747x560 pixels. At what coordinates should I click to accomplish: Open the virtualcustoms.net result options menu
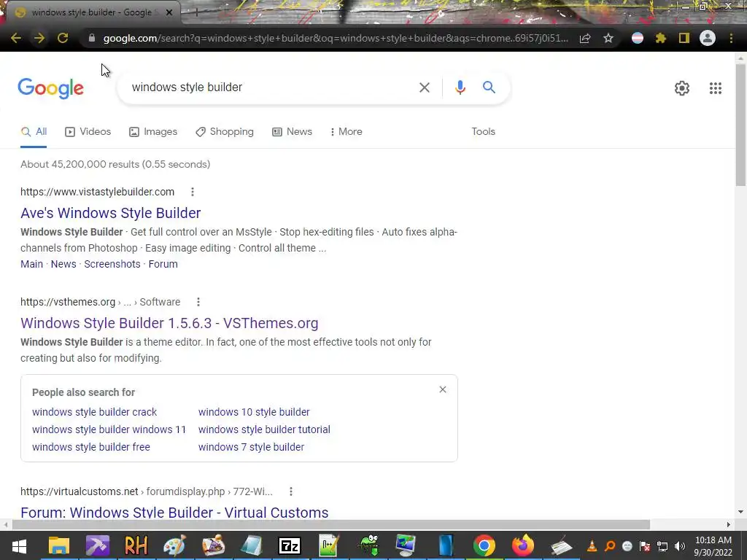290,491
